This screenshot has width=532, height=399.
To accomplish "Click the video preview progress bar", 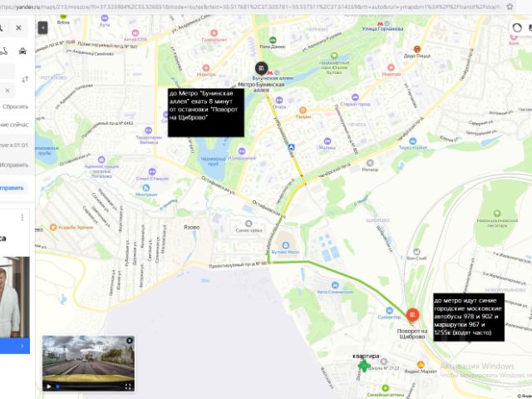I will pos(88,387).
